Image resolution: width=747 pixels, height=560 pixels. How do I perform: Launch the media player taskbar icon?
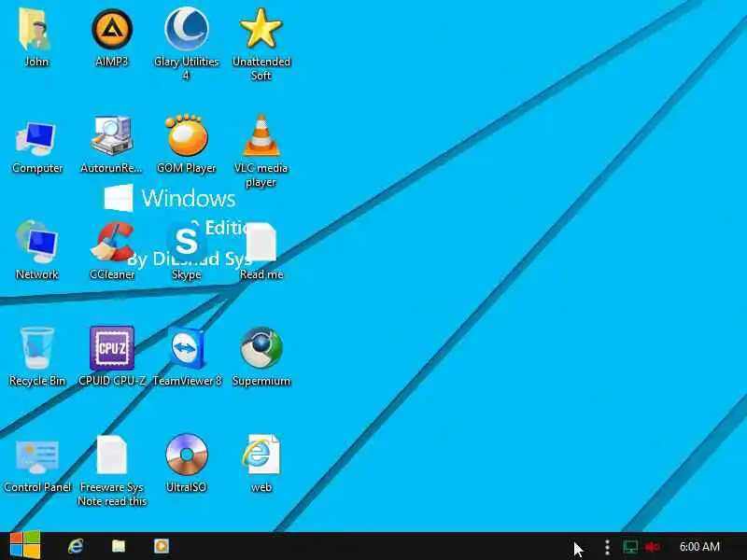tap(161, 546)
